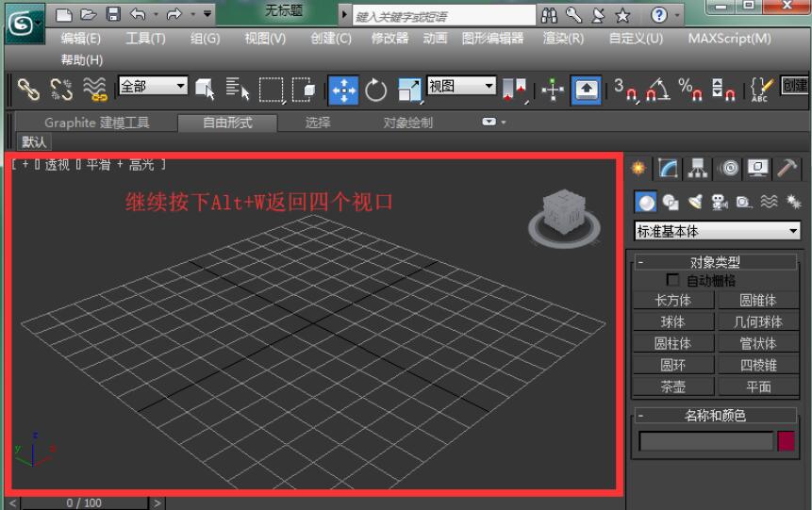
Task: Enable 自动栅格 checkbox
Action: coord(672,280)
